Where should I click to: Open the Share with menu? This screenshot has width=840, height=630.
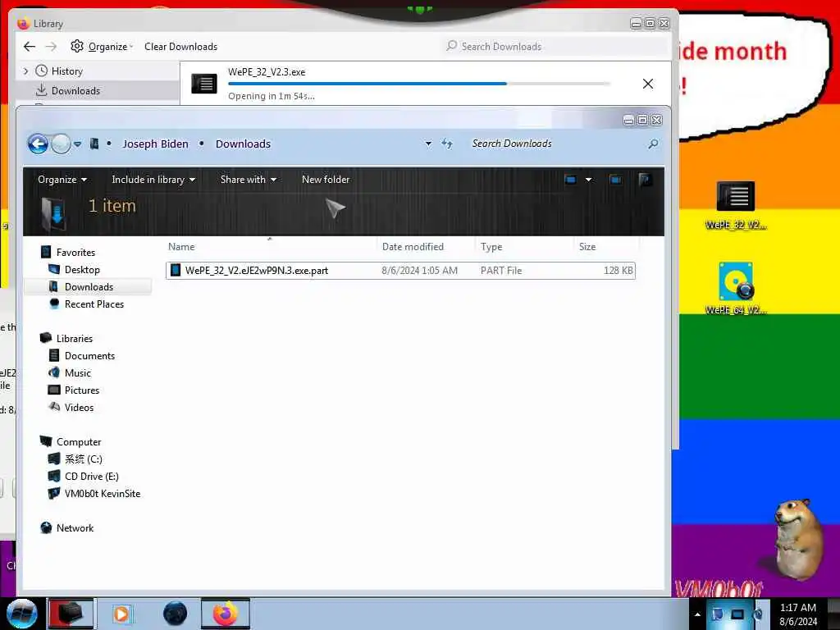pyautogui.click(x=249, y=180)
